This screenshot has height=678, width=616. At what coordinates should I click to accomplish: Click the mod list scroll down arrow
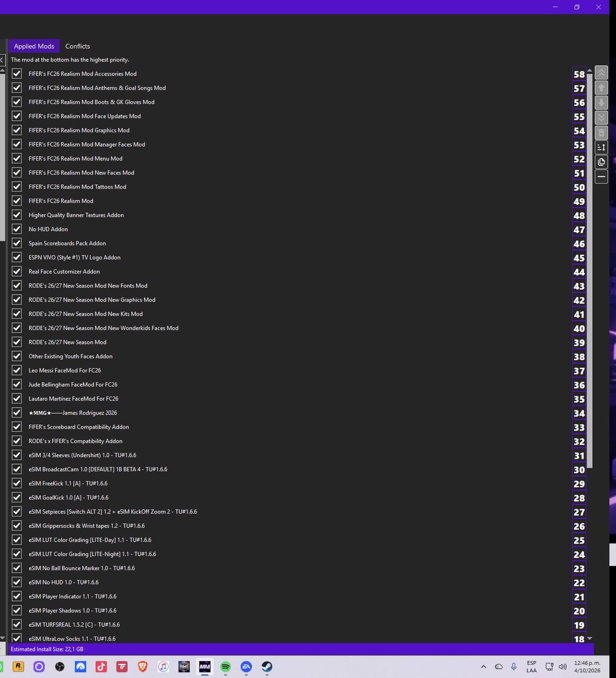589,638
